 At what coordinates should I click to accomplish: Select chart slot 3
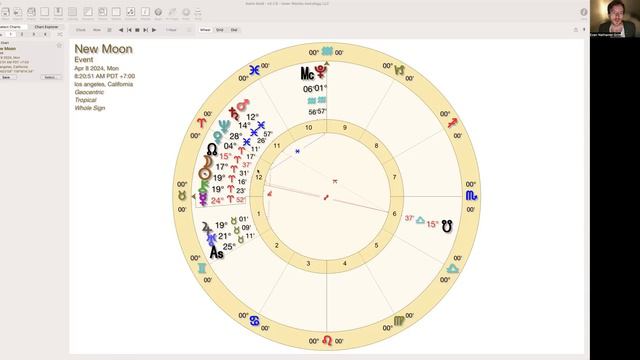click(x=33, y=35)
